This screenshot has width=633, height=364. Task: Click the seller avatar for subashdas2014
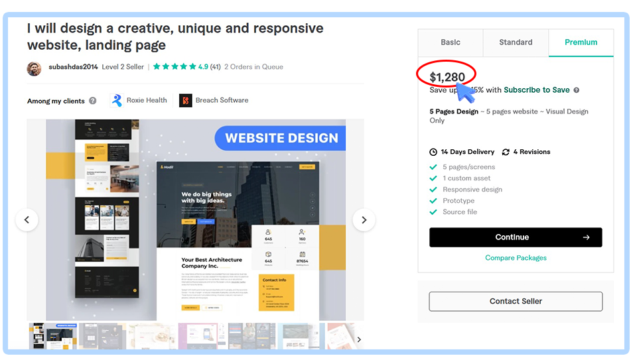35,67
